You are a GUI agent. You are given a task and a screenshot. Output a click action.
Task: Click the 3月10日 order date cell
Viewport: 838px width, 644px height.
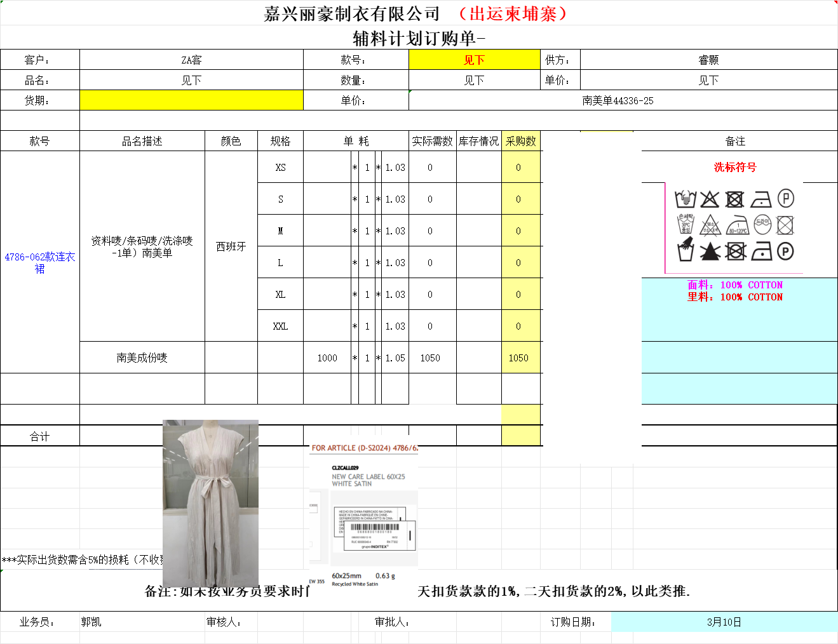pos(724,622)
